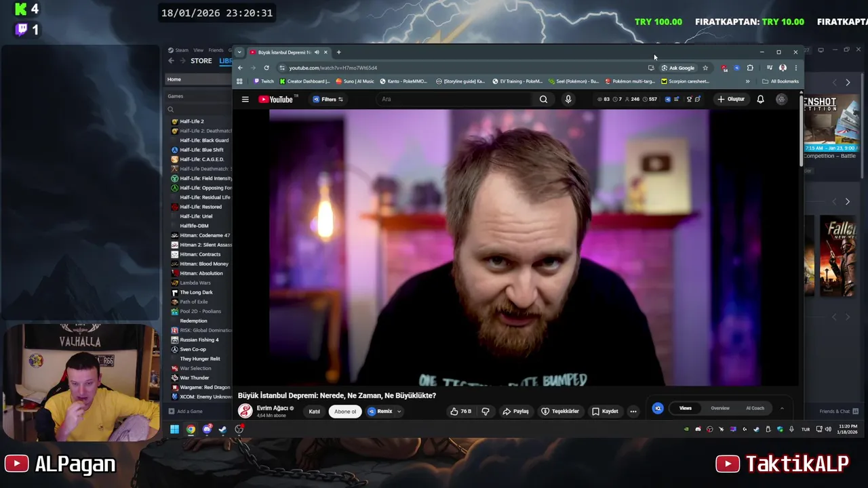Switch to the Steam STORE tab

(201, 61)
